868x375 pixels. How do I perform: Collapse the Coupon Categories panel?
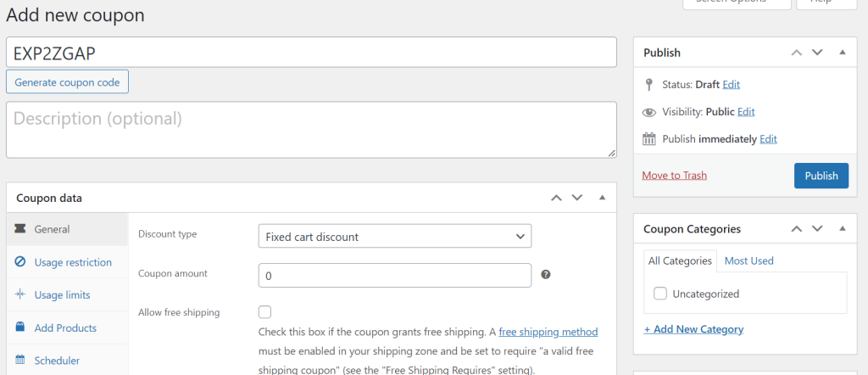pyautogui.click(x=843, y=229)
